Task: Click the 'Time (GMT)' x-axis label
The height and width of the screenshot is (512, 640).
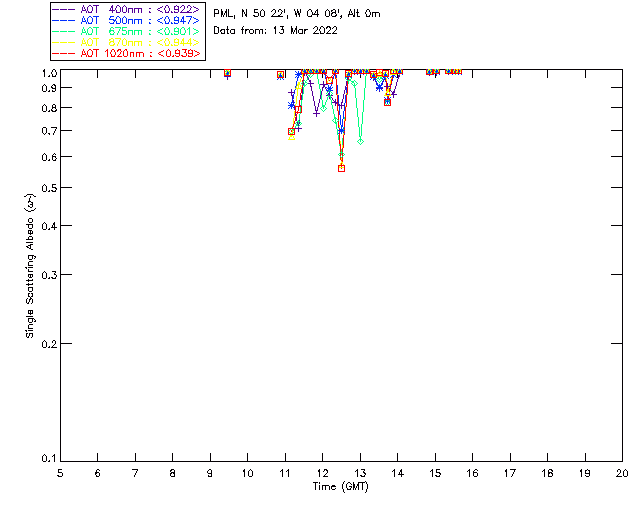Action: coord(340,487)
